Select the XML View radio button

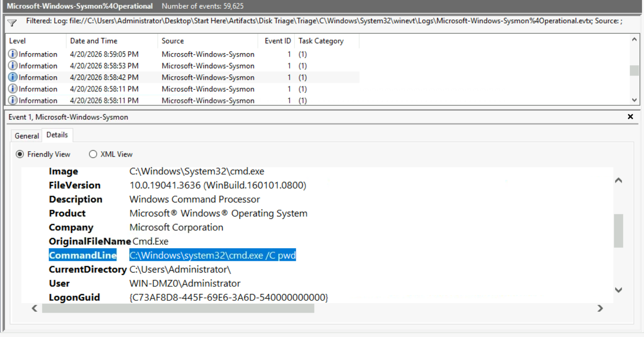coord(93,154)
